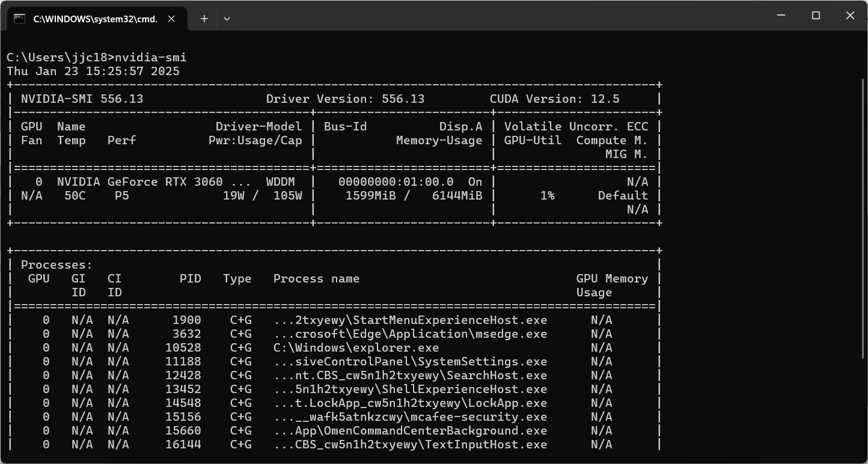Expand the new tab profile dropdown
Image resolution: width=868 pixels, height=464 pixels.
pos(227,19)
